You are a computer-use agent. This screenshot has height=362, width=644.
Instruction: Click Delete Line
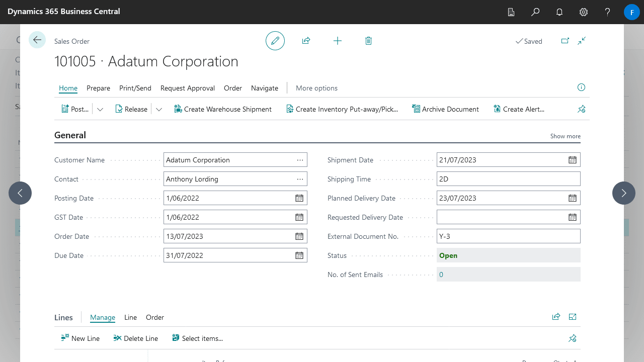[x=136, y=338]
